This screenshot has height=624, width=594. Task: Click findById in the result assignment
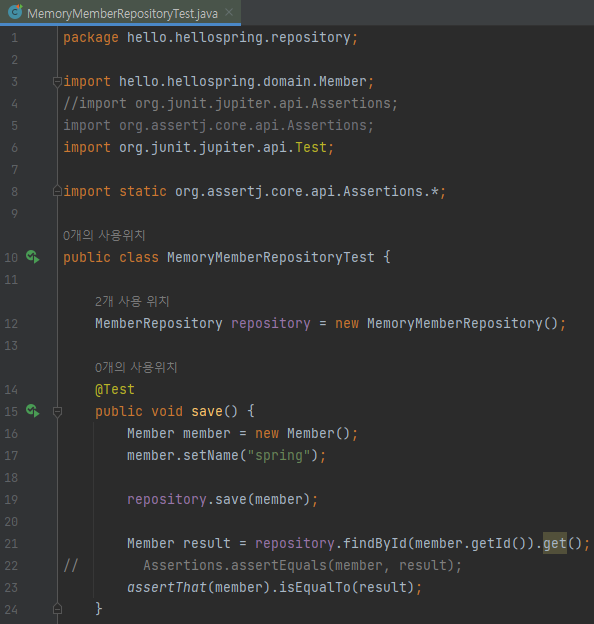pyautogui.click(x=375, y=543)
